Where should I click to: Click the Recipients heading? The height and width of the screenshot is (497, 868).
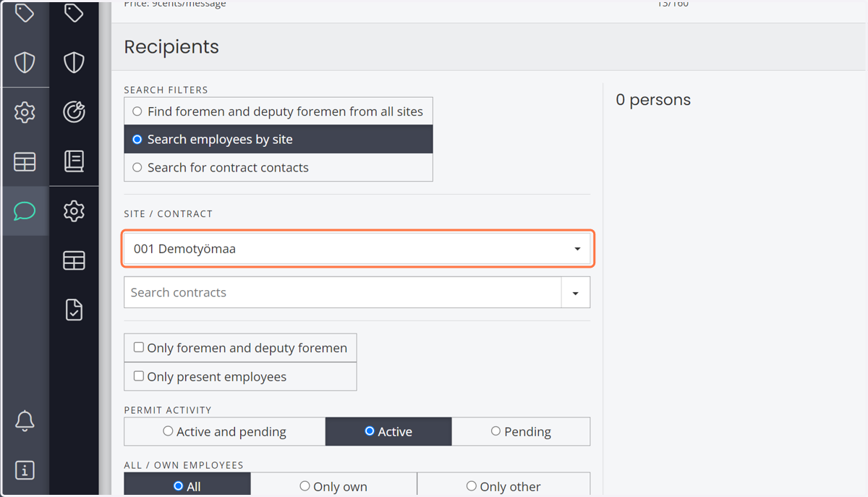coord(171,47)
